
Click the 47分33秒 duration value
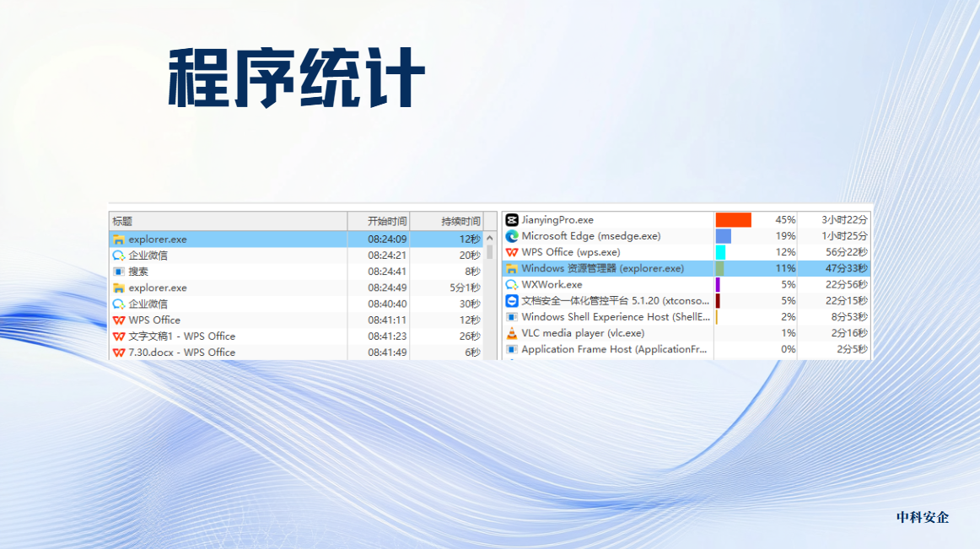pos(847,269)
